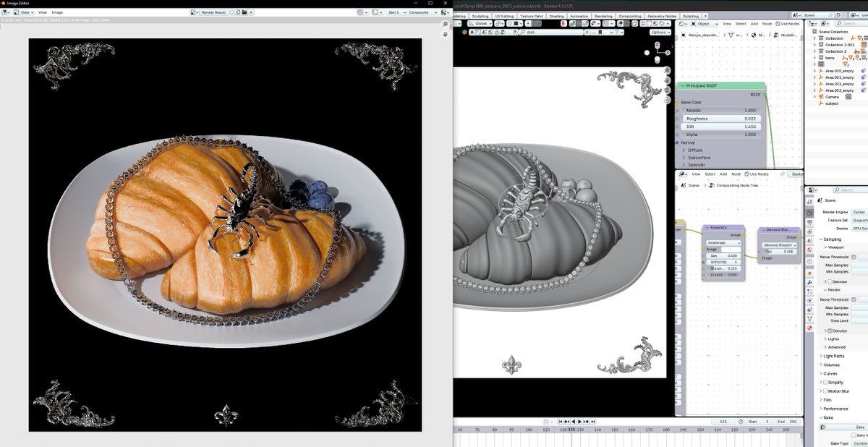868x447 pixels.
Task: Switch to the Animation workspace tab
Action: click(x=579, y=16)
